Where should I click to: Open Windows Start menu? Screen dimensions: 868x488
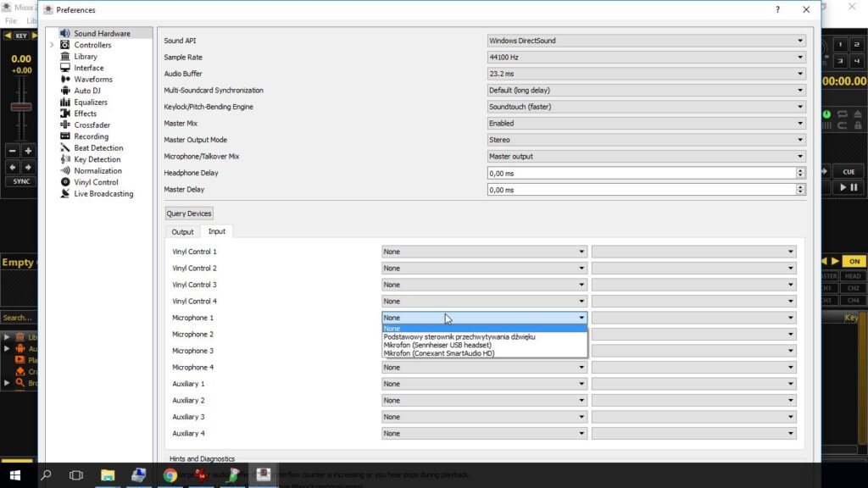[x=14, y=475]
